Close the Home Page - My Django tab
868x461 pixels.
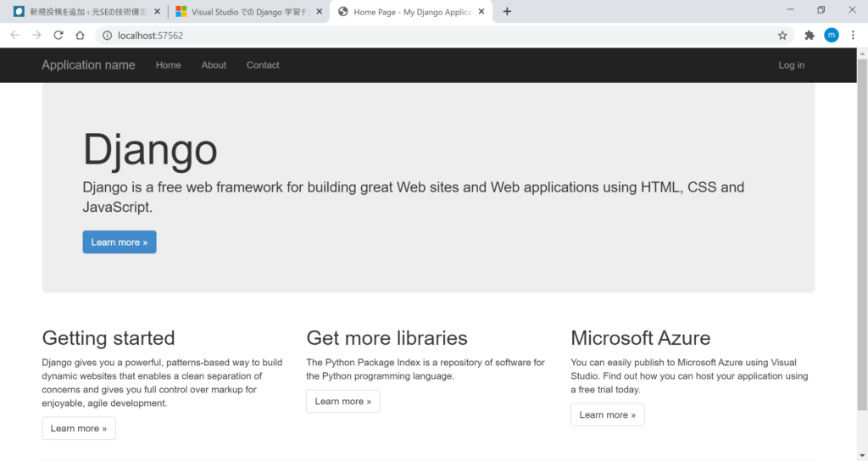pyautogui.click(x=481, y=12)
